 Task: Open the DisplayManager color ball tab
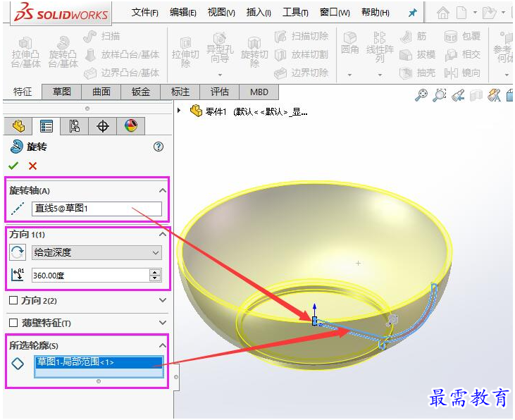tap(131, 126)
